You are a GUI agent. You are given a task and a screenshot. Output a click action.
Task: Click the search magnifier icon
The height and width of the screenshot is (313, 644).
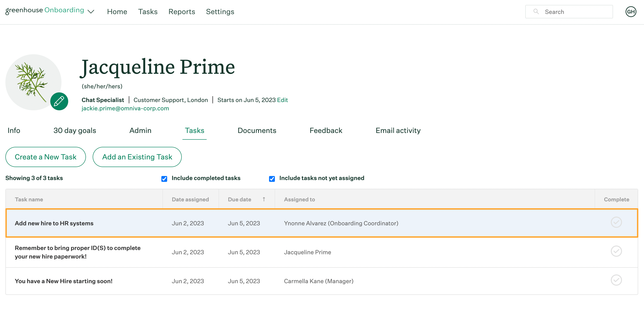(536, 12)
